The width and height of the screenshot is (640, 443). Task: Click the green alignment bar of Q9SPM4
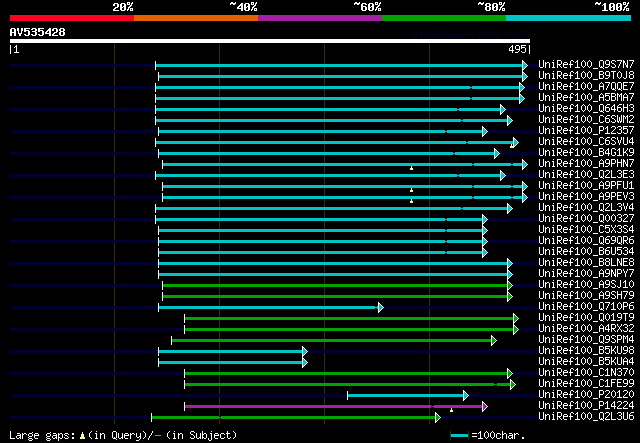tap(332, 340)
